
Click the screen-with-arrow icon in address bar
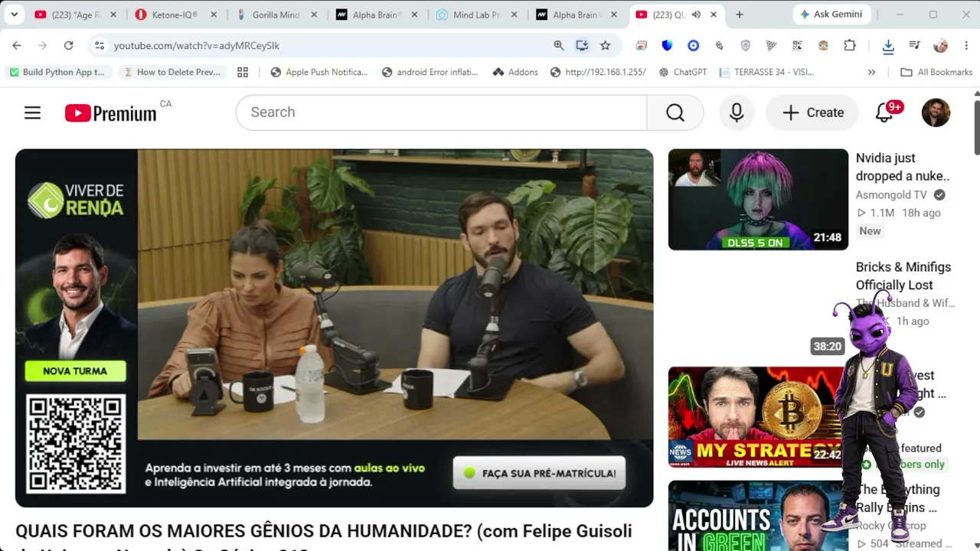pyautogui.click(x=582, y=46)
